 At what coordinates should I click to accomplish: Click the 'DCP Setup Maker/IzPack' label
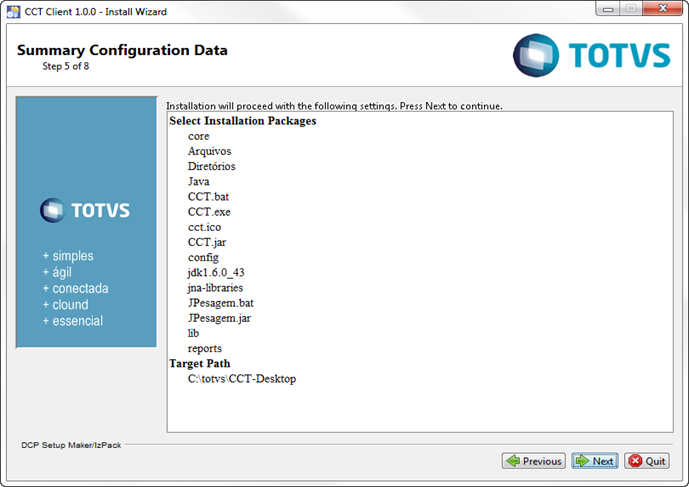[x=71, y=445]
